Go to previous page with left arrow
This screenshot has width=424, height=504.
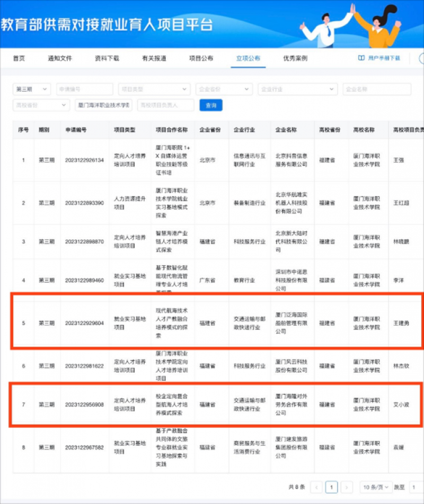[x=316, y=487]
